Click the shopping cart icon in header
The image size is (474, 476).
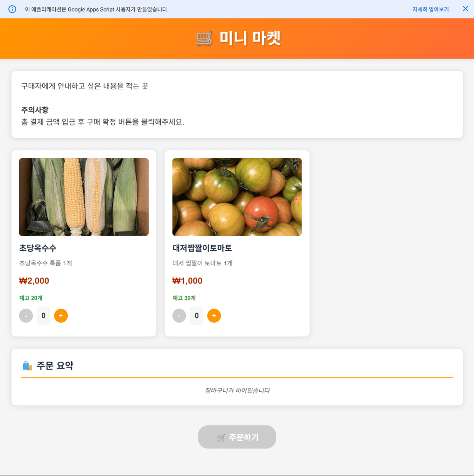(x=204, y=39)
